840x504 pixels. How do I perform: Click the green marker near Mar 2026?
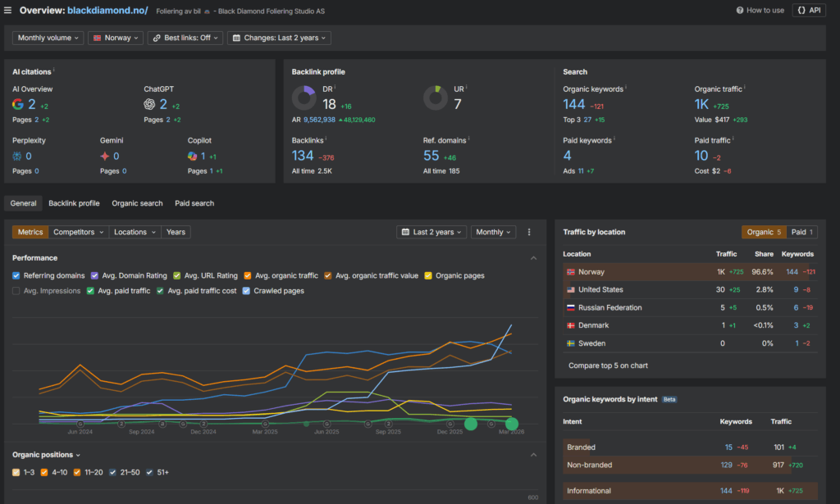pyautogui.click(x=512, y=424)
